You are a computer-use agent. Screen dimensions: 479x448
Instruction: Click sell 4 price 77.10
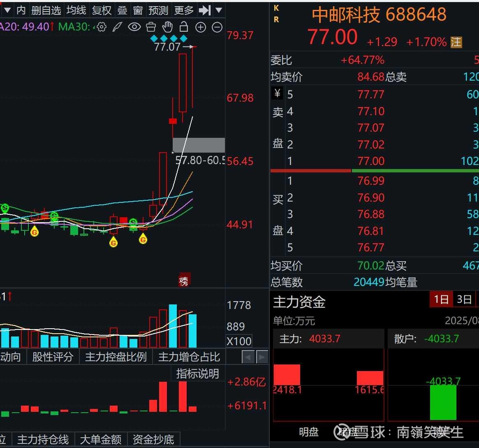(x=371, y=111)
